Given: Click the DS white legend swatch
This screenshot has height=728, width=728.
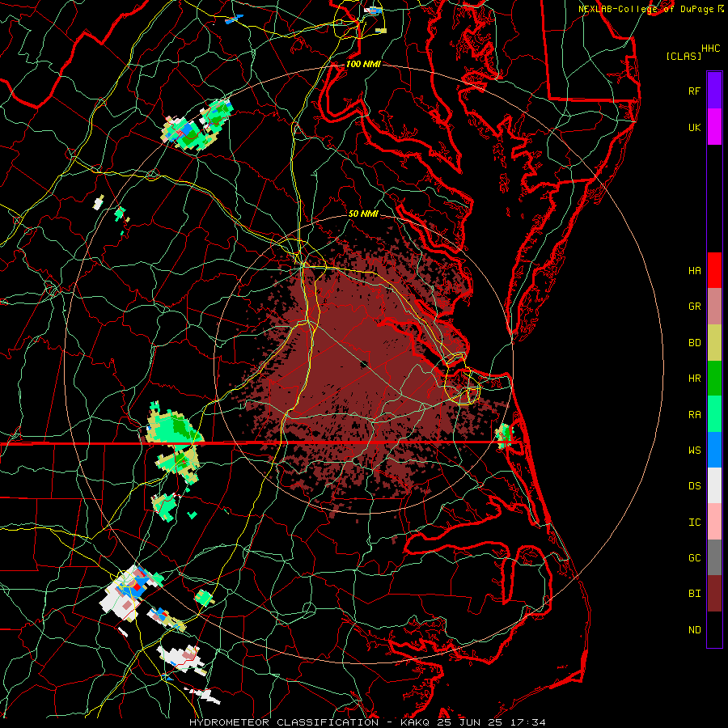Looking at the screenshot, I should pos(714,485).
